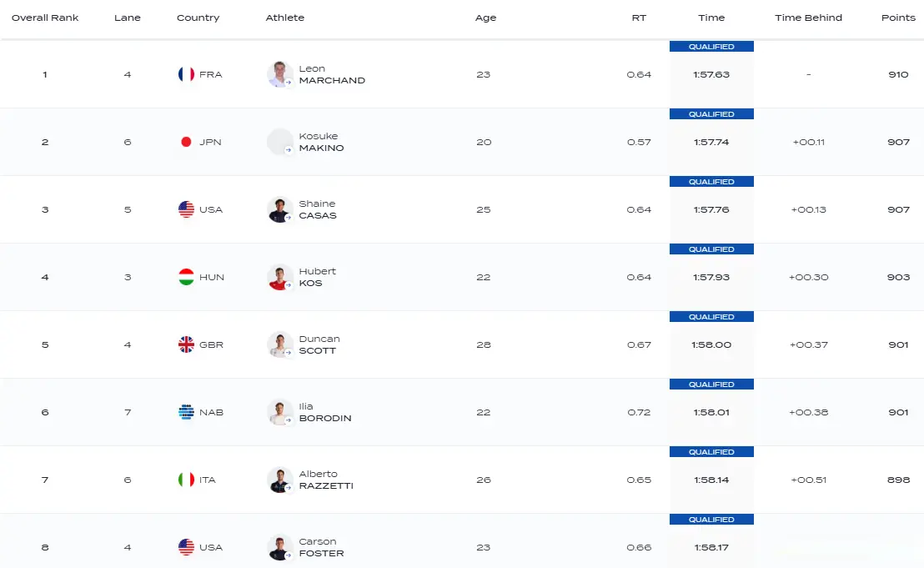Open Leon Marchand's profile photo
This screenshot has height=568, width=924.
279,74
